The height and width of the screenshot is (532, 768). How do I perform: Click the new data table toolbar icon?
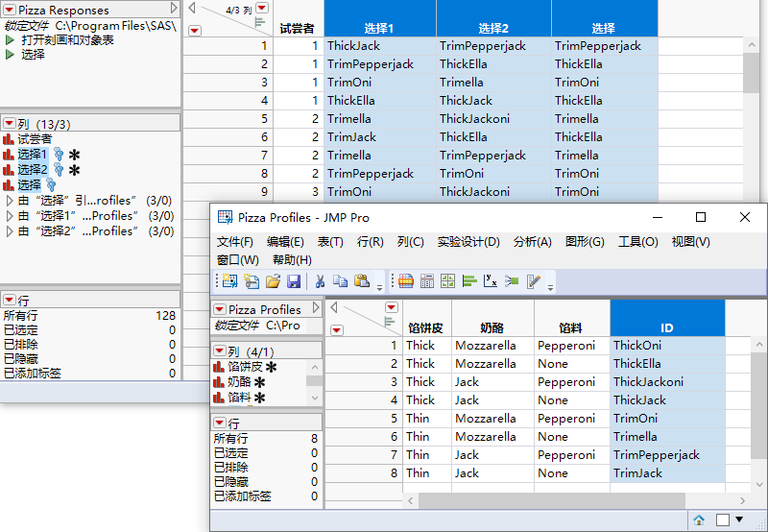pos(229,281)
